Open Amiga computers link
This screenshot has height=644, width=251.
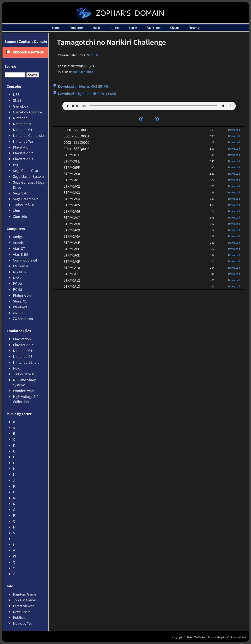(18, 237)
